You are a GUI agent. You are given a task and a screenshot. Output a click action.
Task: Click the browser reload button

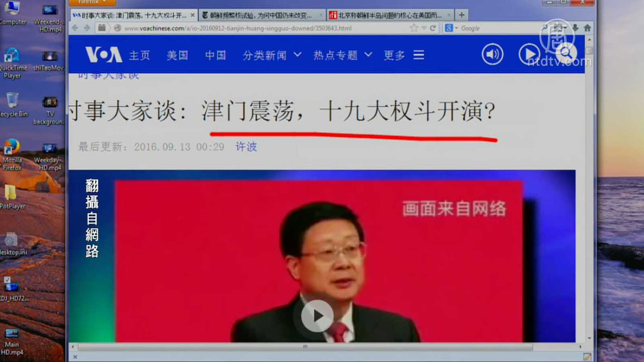point(433,28)
